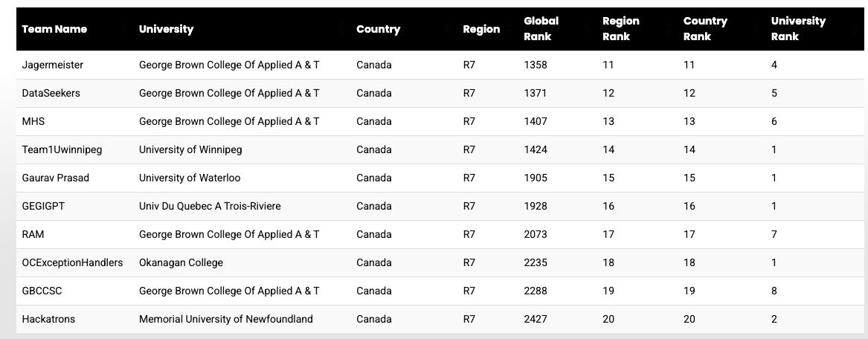Sort by Global Rank header
The image size is (868, 339).
[x=541, y=29]
